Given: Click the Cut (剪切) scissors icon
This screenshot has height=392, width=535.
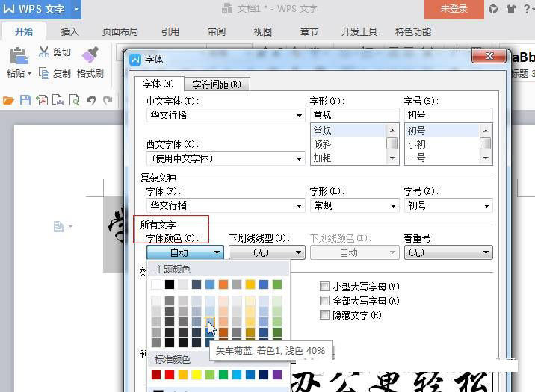Looking at the screenshot, I should [x=44, y=52].
